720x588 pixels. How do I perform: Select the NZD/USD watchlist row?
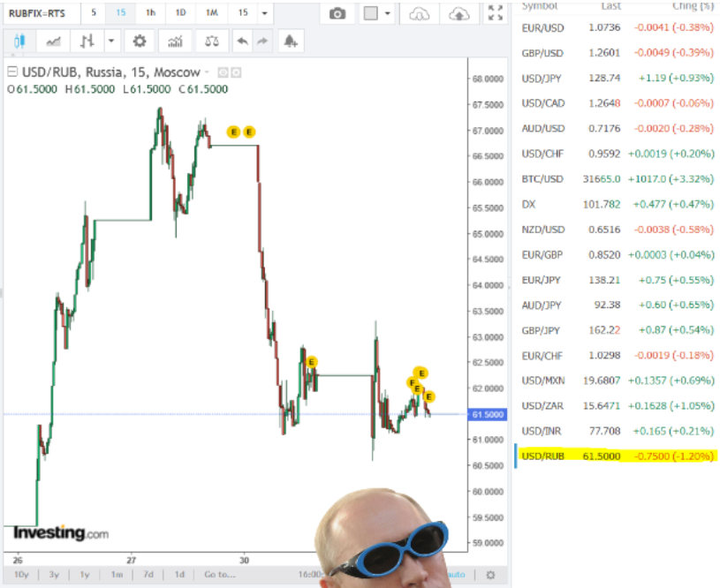point(617,230)
